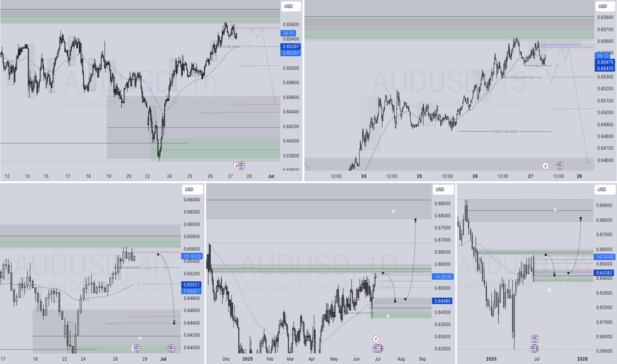Open US flag event near 26 on 4h chart
This screenshot has height=364, width=617.
click(136, 348)
